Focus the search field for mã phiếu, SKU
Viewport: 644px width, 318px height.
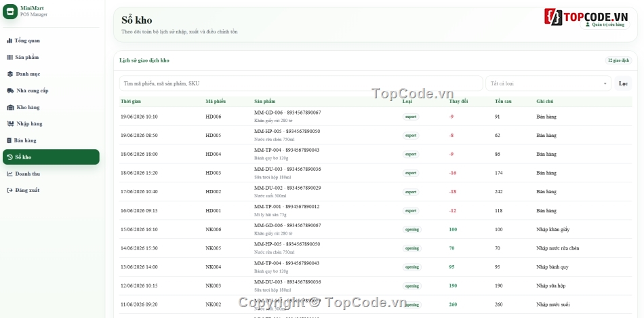pyautogui.click(x=301, y=83)
